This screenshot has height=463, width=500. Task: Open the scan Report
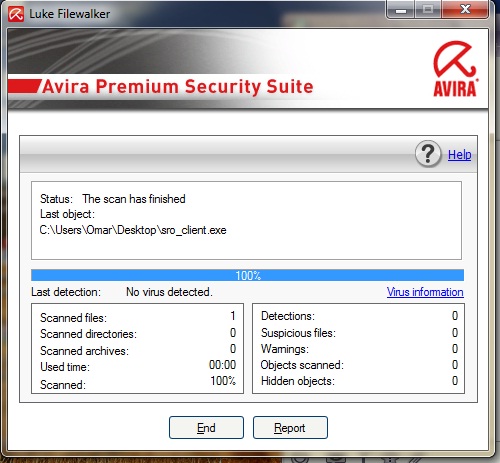click(290, 427)
